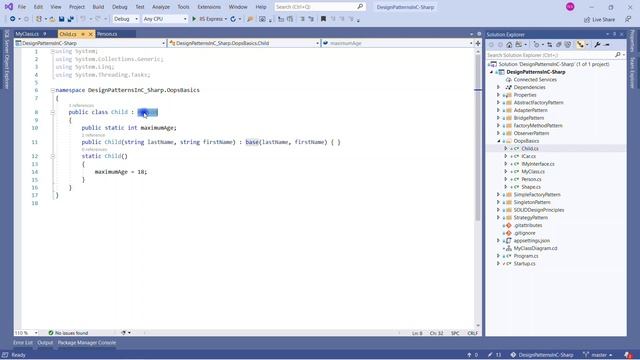Click the Find in Files toolbar icon
This screenshot has height=360, width=640.
[250, 19]
